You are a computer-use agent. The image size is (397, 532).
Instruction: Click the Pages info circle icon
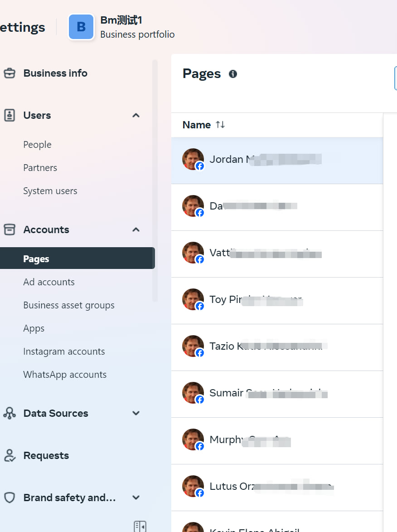(x=233, y=74)
